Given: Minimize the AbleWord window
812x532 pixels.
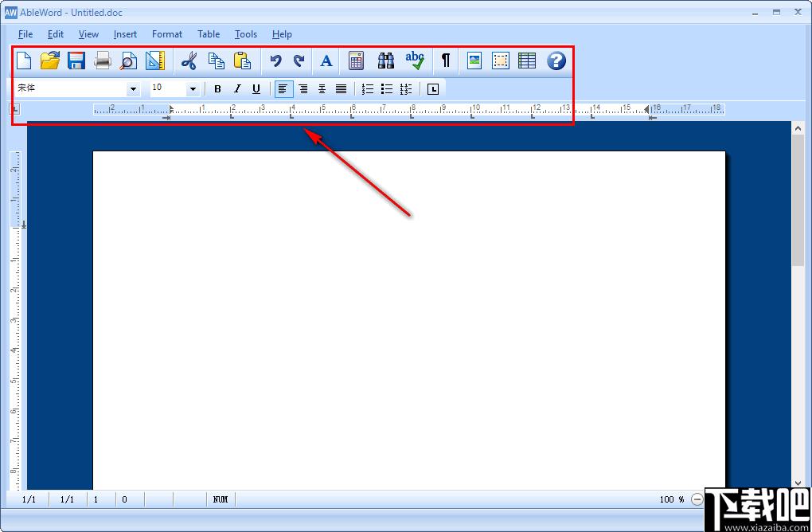Looking at the screenshot, I should (x=755, y=12).
